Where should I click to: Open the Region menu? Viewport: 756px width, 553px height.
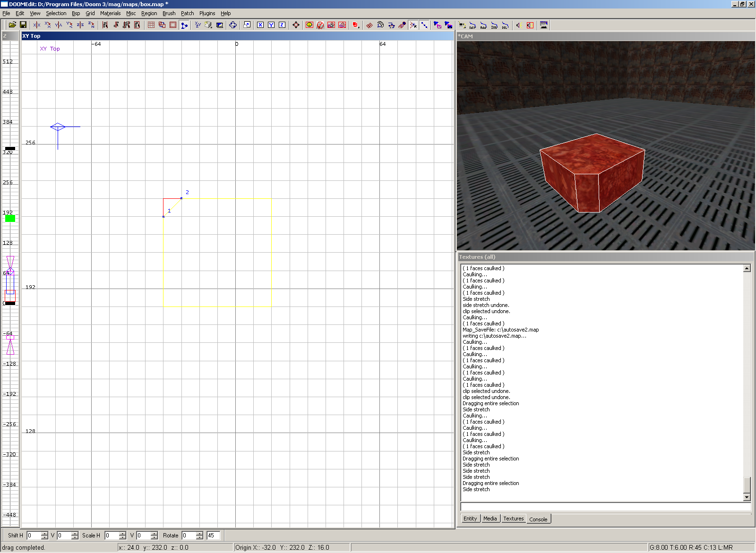(x=149, y=13)
